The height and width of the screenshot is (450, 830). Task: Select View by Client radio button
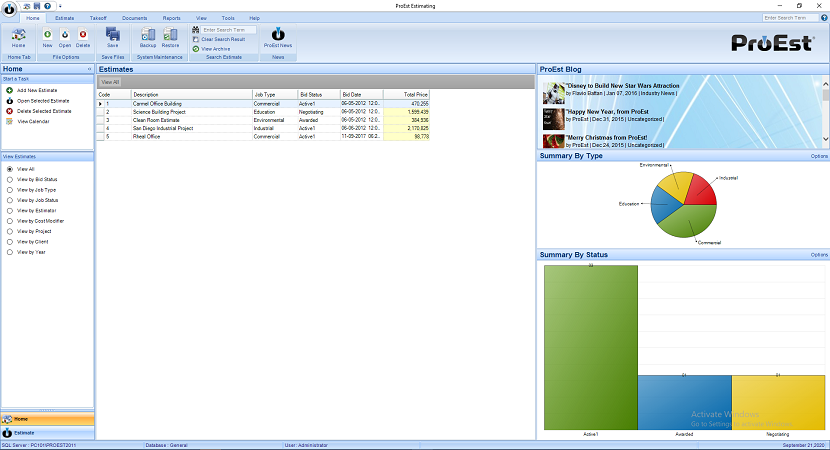point(10,241)
